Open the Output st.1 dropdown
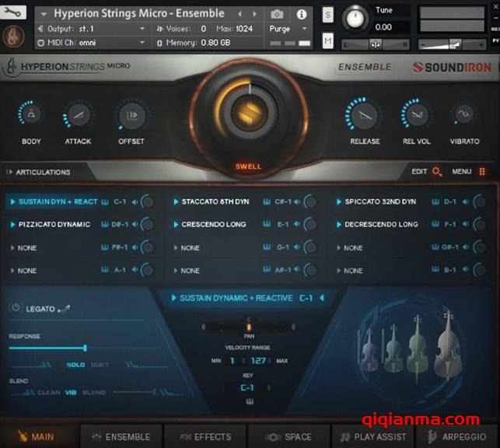Viewport: 500px width, 448px height. coord(142,29)
